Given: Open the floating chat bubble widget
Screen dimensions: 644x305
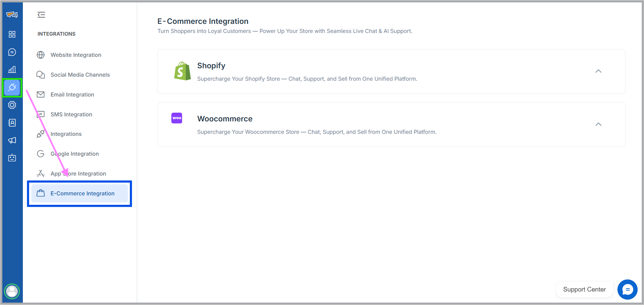Looking at the screenshot, I should 627,290.
